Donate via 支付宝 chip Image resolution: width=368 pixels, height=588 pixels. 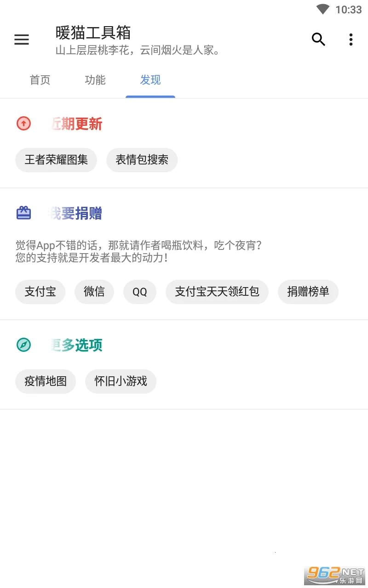(x=40, y=291)
